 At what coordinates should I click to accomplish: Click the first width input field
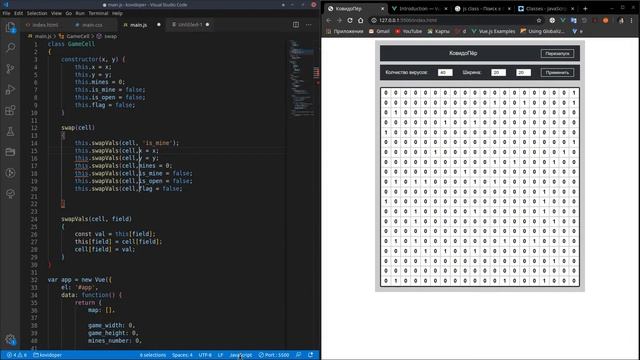pos(498,73)
